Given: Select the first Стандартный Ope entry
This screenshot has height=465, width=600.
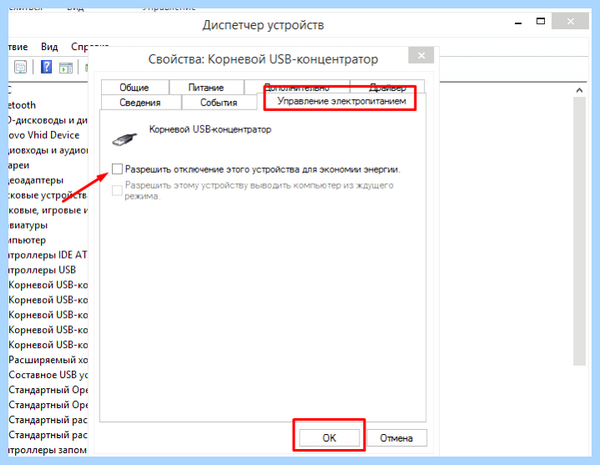Looking at the screenshot, I should pyautogui.click(x=48, y=390).
